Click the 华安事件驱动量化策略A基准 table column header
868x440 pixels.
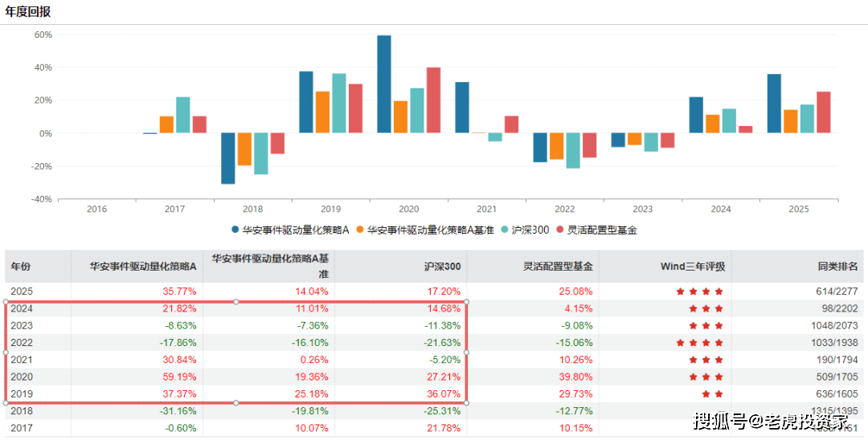coord(270,266)
